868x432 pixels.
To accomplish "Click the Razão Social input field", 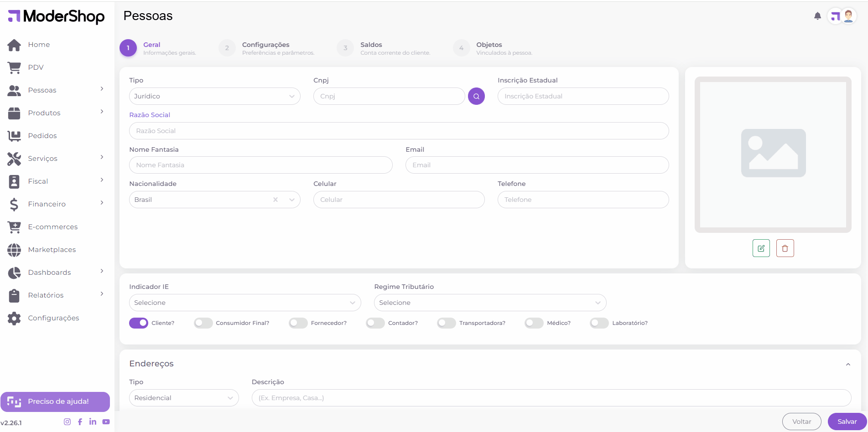I will pyautogui.click(x=399, y=131).
